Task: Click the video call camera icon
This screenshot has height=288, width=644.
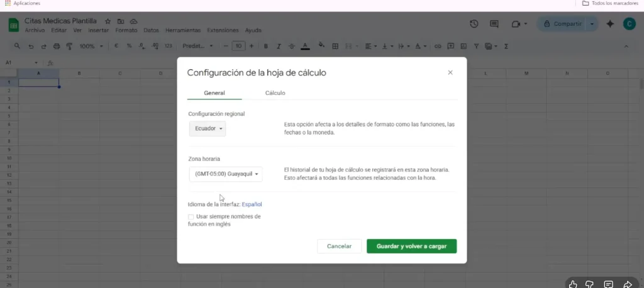Action: [x=516, y=24]
